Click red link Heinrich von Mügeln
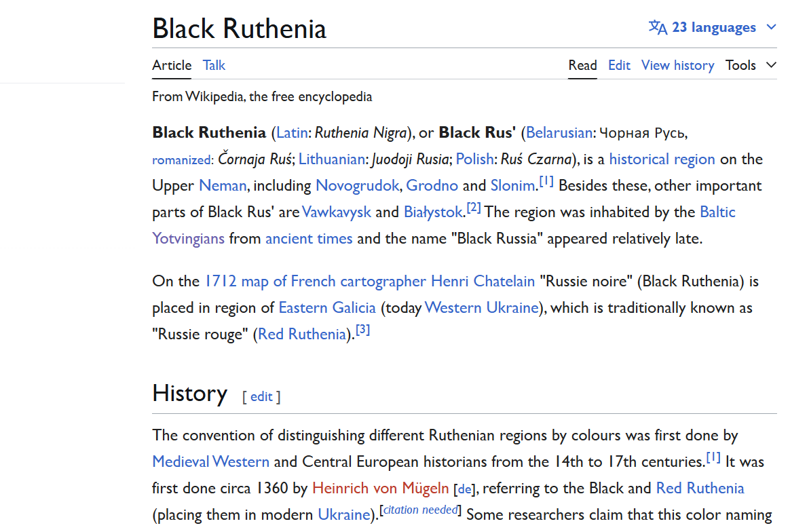Viewport: 790px width, 532px height. [x=380, y=489]
